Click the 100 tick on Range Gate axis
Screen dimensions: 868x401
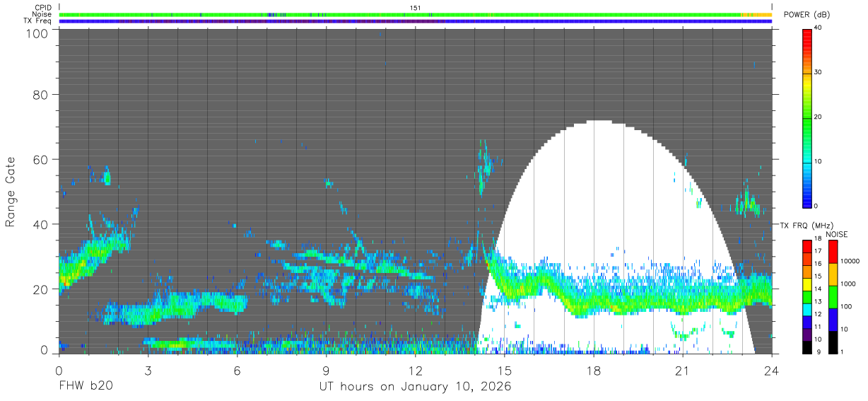pyautogui.click(x=37, y=33)
